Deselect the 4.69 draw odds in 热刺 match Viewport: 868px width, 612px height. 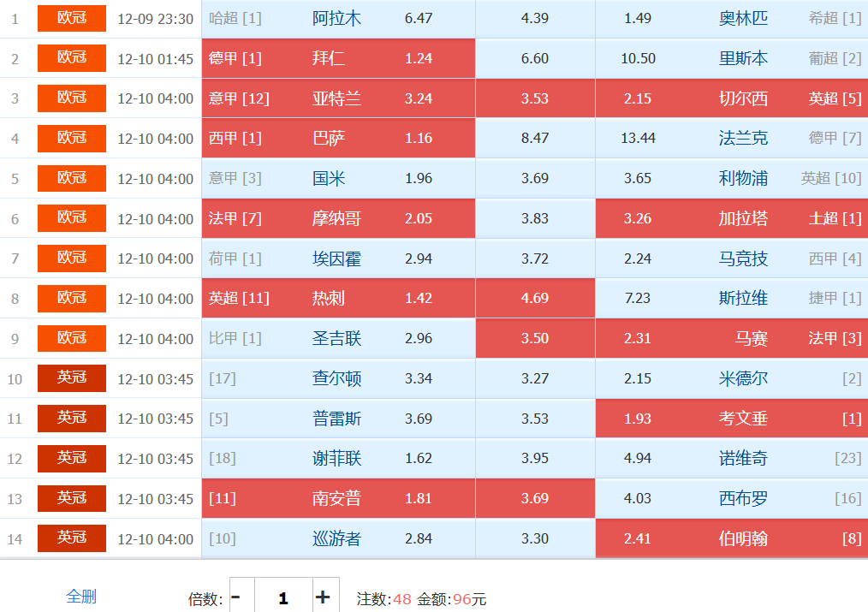tap(535, 298)
